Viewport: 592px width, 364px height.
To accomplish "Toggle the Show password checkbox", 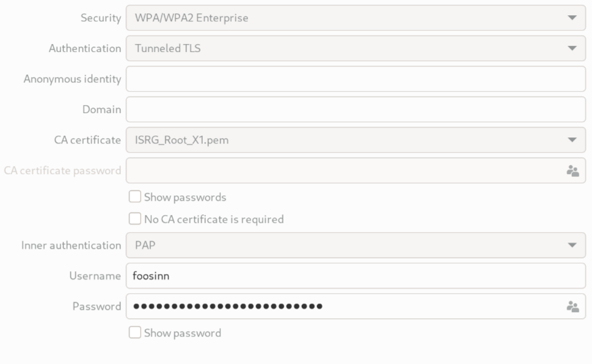I will (x=134, y=333).
